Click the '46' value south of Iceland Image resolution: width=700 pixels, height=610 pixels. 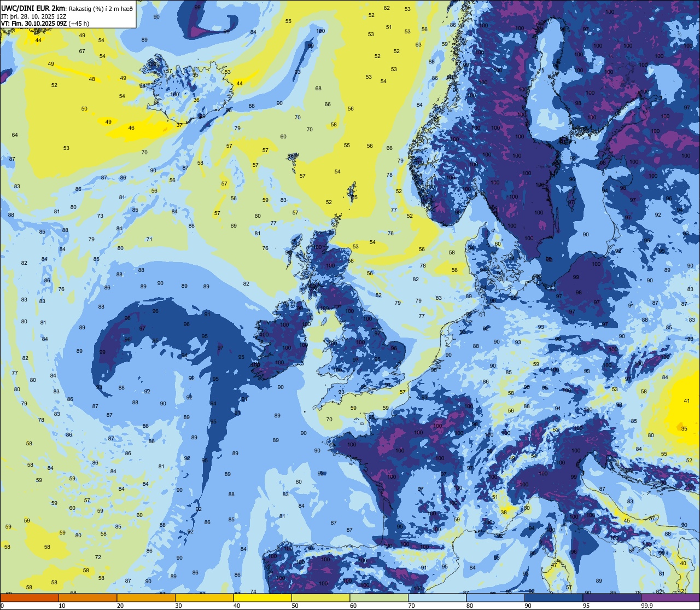pyautogui.click(x=131, y=127)
